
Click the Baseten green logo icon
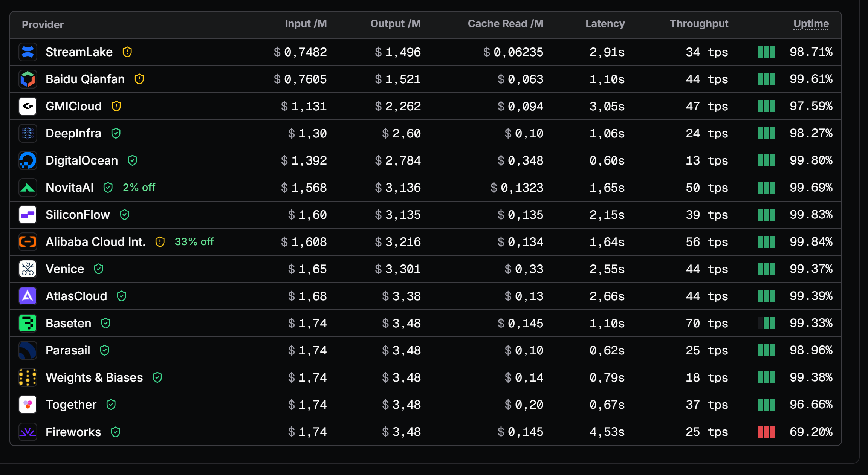(x=28, y=323)
